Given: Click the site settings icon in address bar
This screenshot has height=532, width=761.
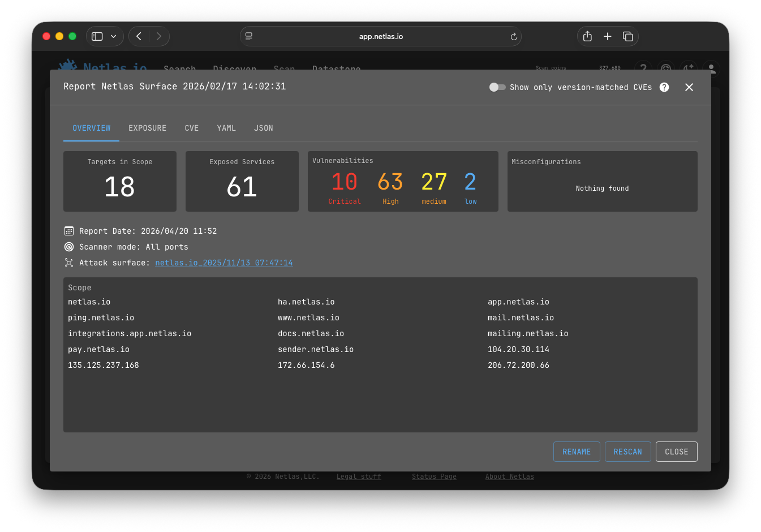Looking at the screenshot, I should tap(249, 36).
